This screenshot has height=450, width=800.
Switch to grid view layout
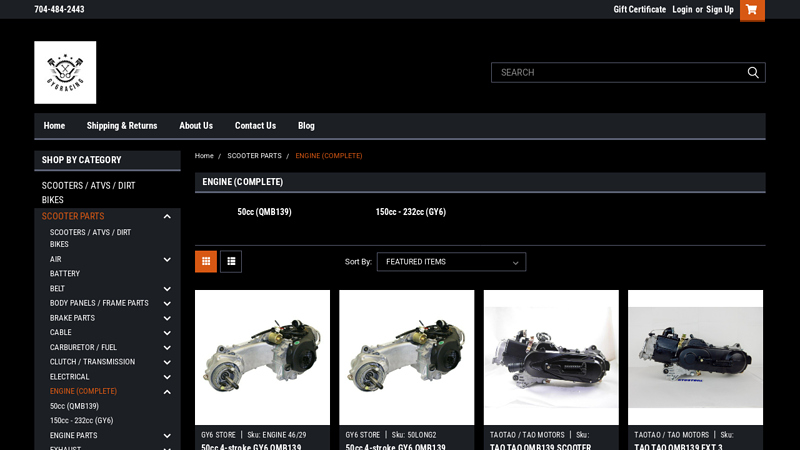(206, 262)
